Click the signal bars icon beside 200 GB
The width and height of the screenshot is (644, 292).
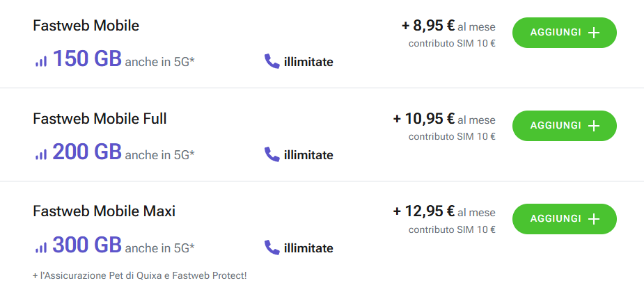click(41, 154)
